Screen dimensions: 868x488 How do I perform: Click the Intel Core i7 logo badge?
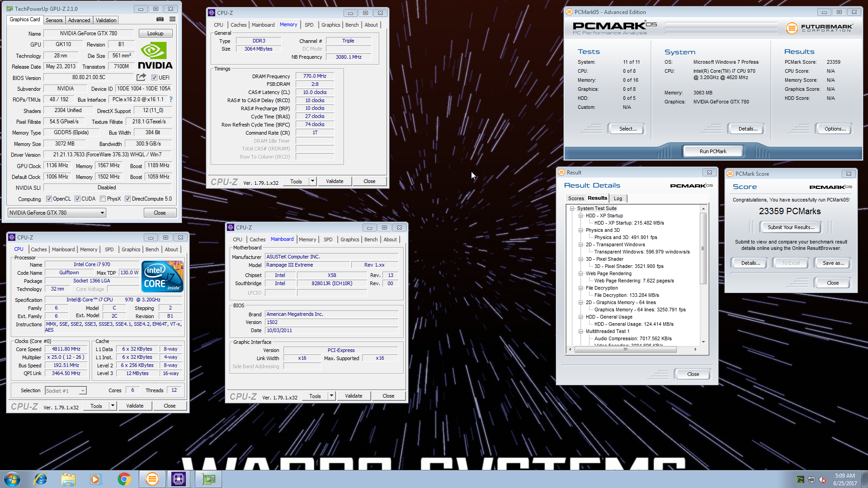pyautogui.click(x=162, y=276)
